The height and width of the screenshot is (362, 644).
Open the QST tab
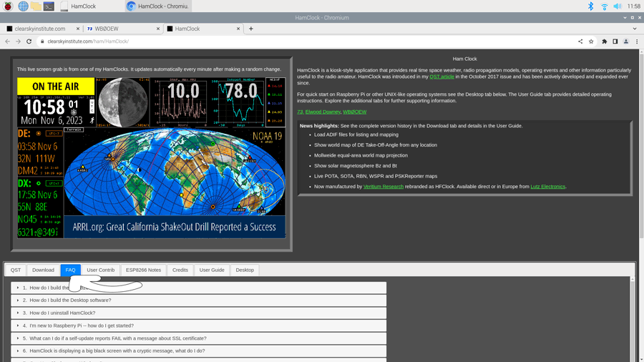point(16,270)
